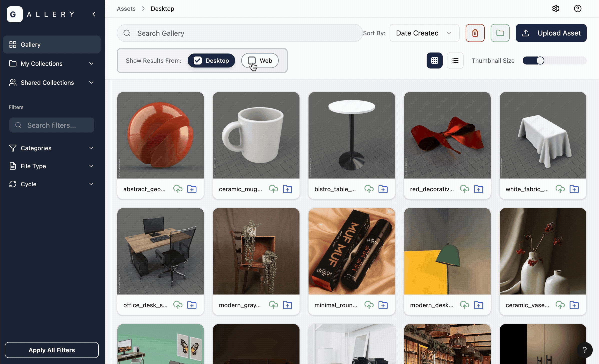
Task: Sync the ceramic_mug asset to cloud
Action: click(273, 189)
